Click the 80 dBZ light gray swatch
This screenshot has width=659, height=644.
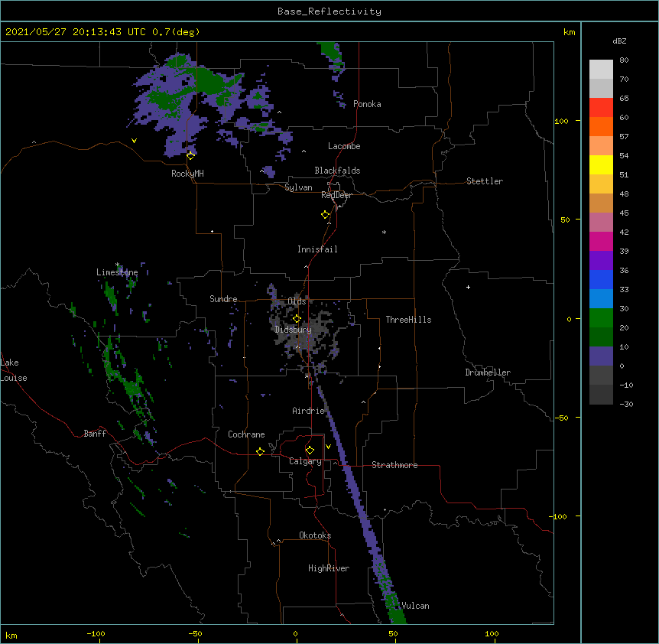pos(601,70)
